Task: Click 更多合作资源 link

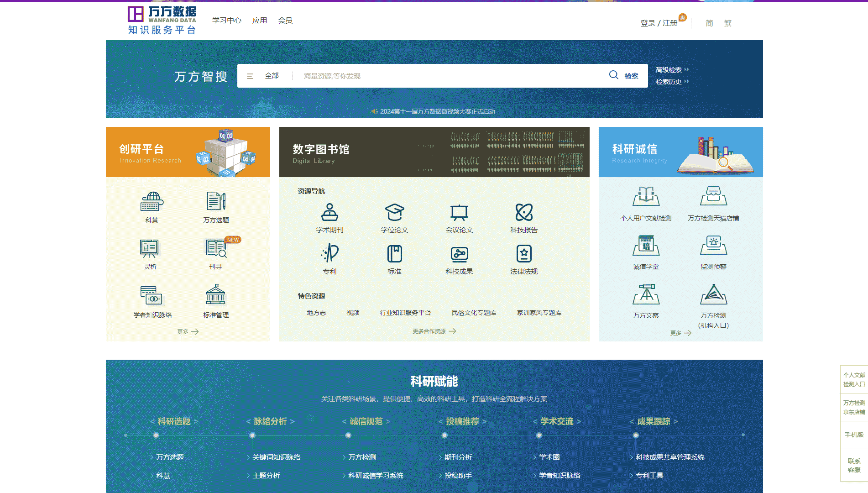Action: (434, 331)
